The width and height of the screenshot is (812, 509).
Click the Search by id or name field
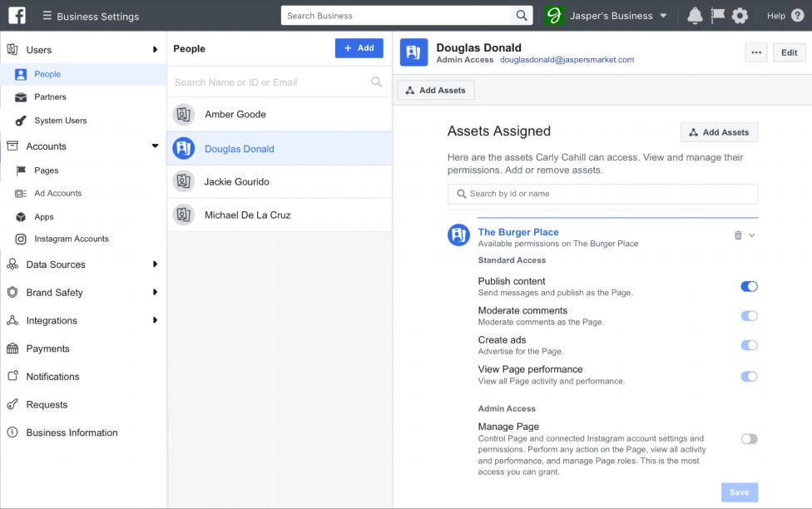[603, 194]
